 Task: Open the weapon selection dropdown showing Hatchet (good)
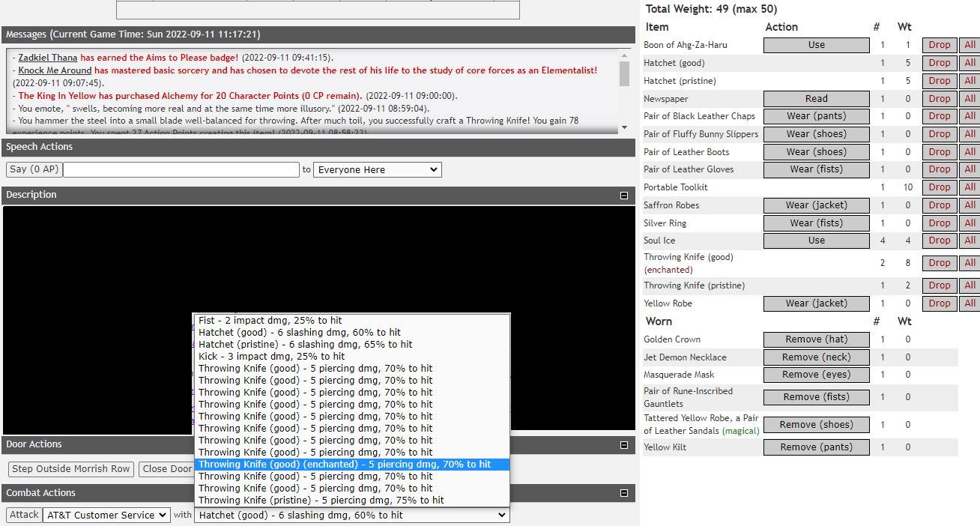pyautogui.click(x=351, y=515)
